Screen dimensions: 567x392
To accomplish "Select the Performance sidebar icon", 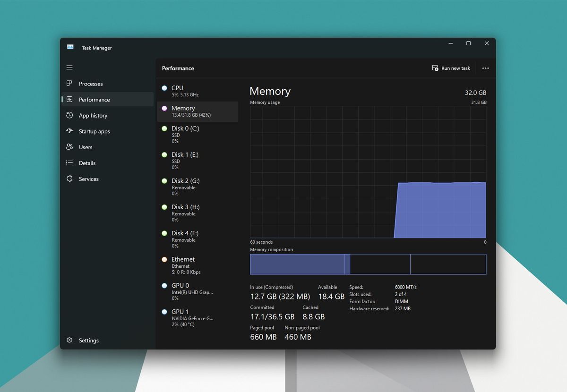I will point(69,99).
